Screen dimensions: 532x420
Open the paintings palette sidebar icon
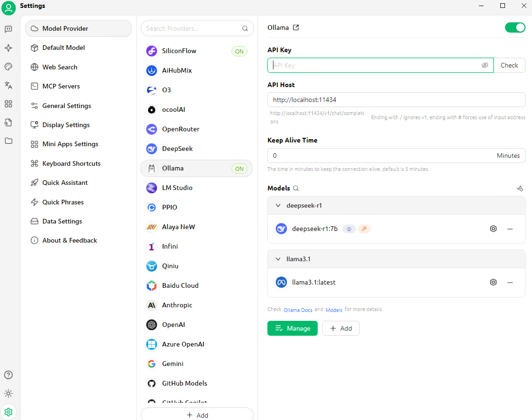pos(8,67)
